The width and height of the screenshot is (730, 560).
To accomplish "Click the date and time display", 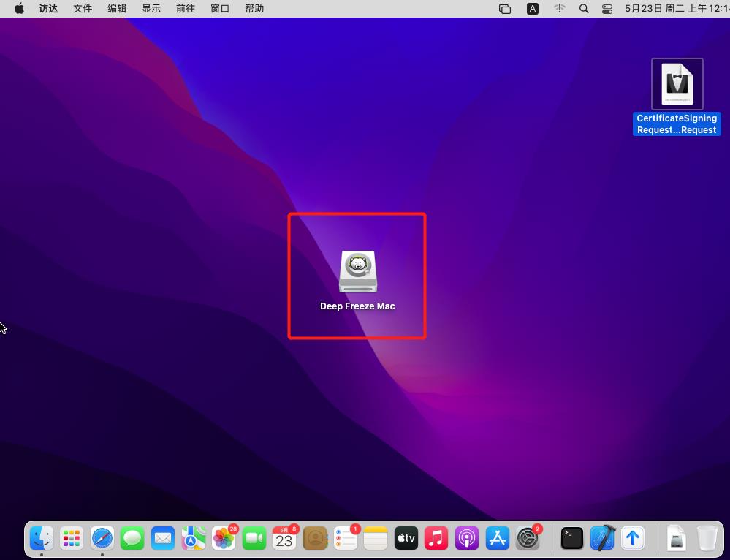I will 676,9.
